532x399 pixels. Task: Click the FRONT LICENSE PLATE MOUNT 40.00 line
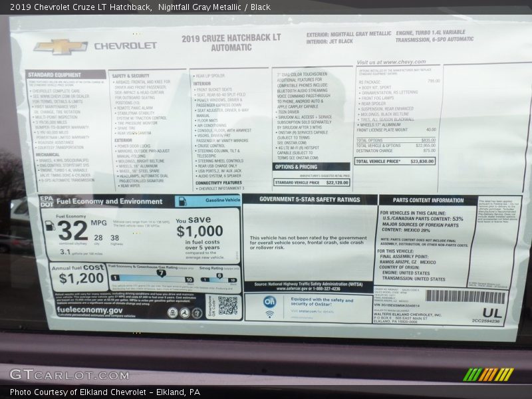click(x=396, y=130)
